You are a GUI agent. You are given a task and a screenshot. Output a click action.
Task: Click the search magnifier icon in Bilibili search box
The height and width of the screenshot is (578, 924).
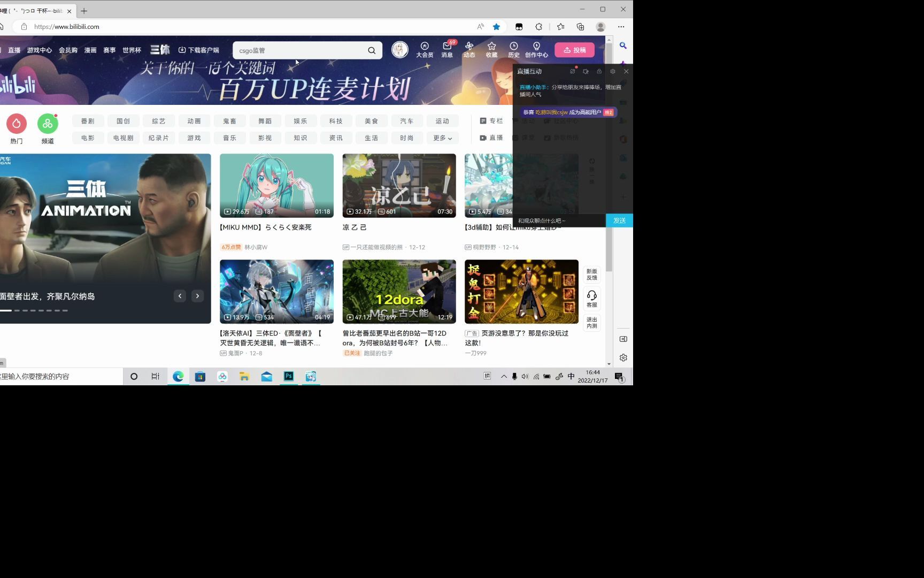[x=372, y=50]
